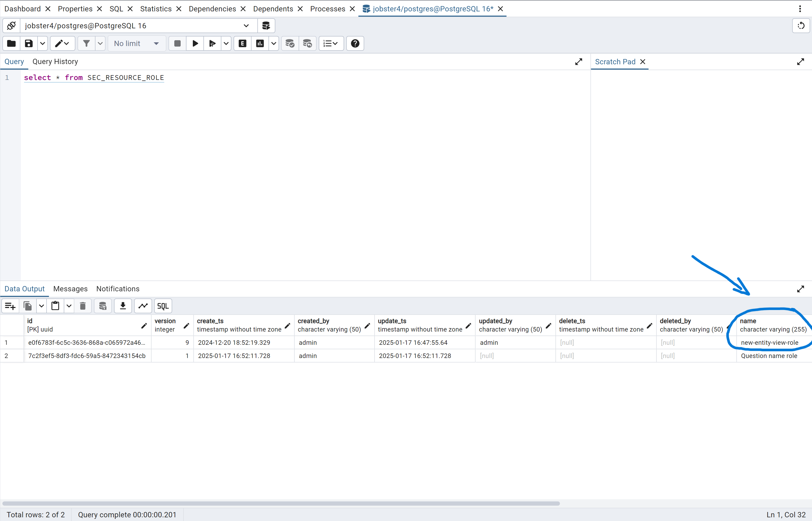Click the Save File icon
Viewport: 812px width, 521px height.
[29, 43]
